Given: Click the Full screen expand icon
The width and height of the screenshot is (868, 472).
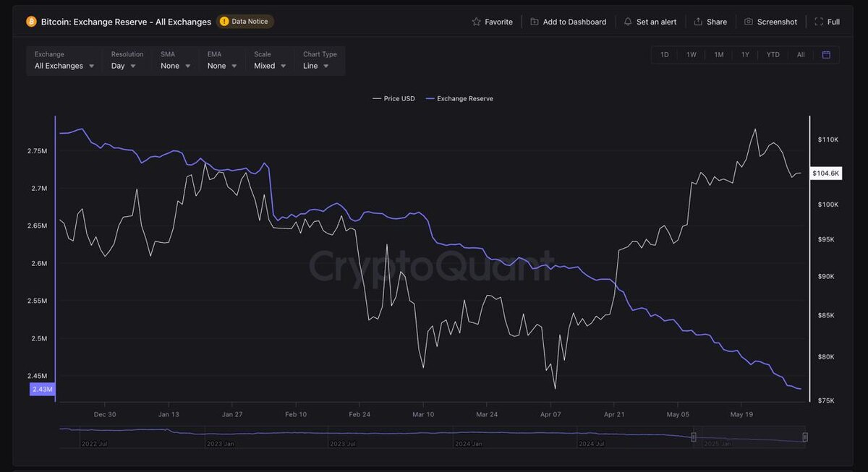Looking at the screenshot, I should click(x=819, y=22).
